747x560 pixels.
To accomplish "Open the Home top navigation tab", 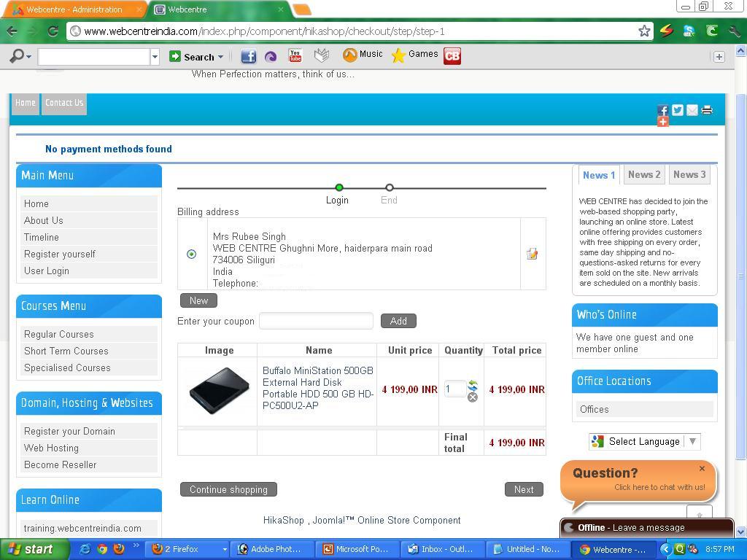I will [x=26, y=104].
